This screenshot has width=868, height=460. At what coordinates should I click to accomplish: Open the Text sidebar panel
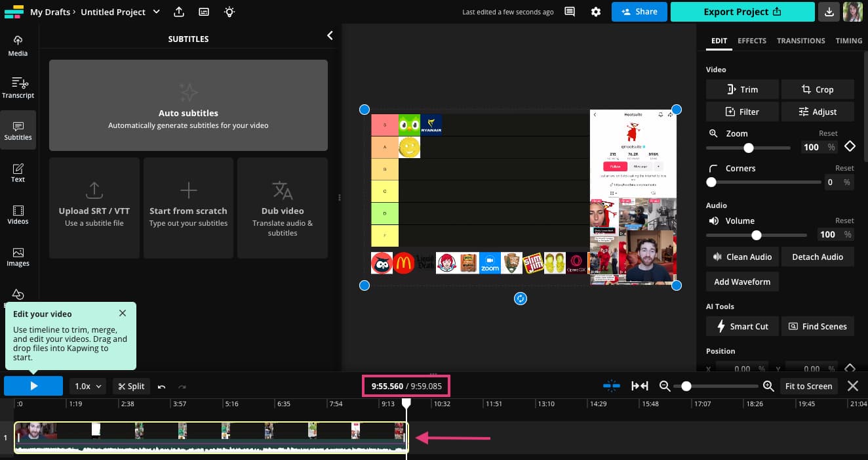click(x=18, y=173)
